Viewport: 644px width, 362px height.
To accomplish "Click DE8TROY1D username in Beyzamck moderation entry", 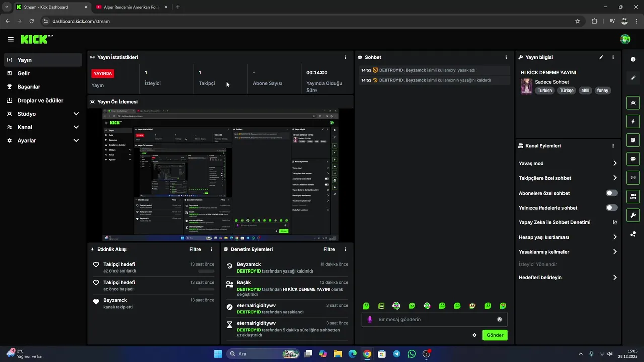I will tap(249, 271).
